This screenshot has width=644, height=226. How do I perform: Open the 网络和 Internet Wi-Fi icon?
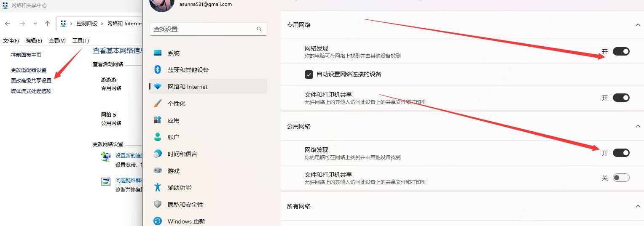click(x=158, y=87)
